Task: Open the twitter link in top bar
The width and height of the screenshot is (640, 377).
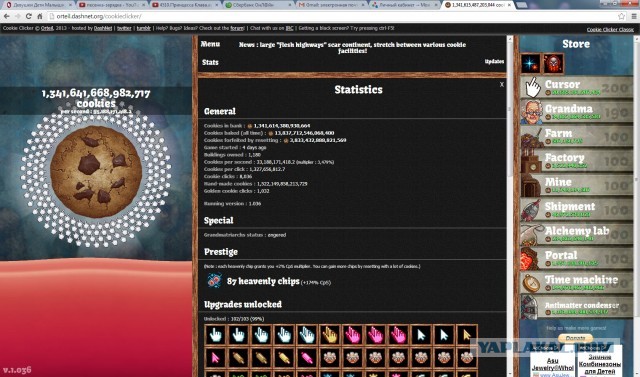Action: (124, 29)
